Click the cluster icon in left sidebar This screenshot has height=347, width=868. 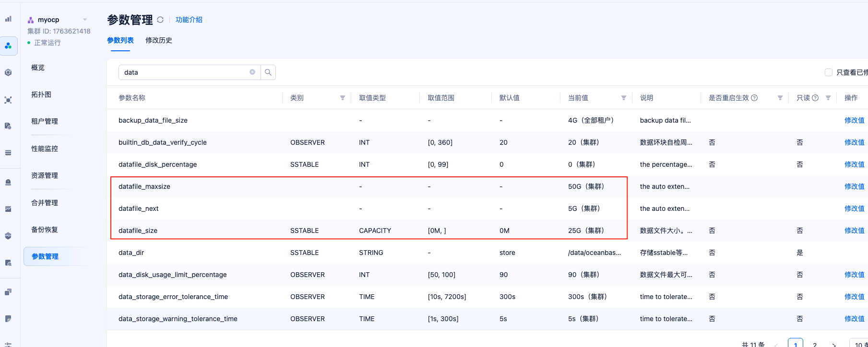(x=8, y=46)
